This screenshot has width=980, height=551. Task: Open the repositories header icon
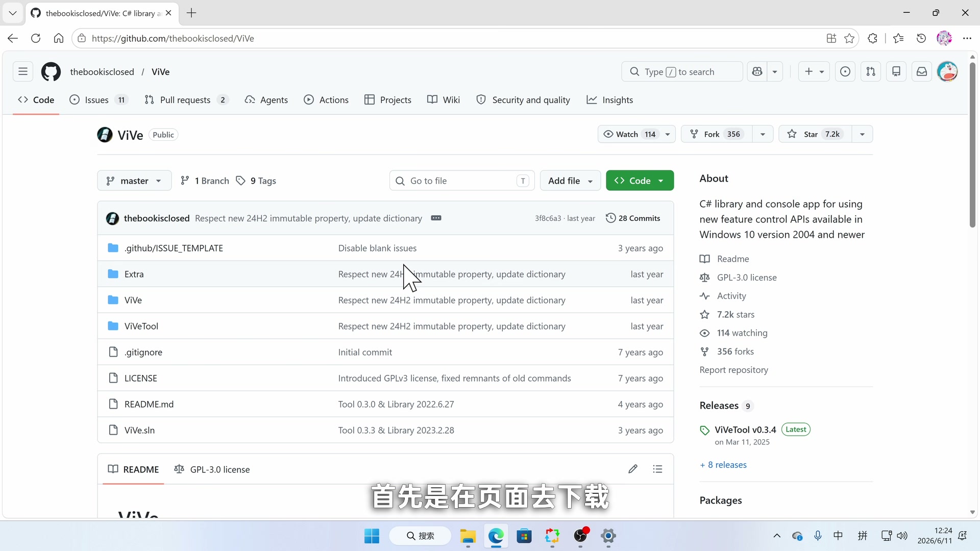(x=896, y=71)
